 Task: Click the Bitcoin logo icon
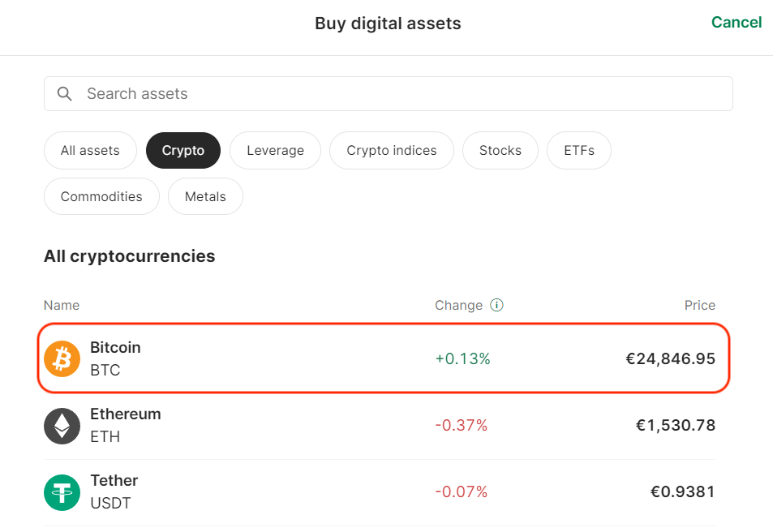[x=62, y=358]
